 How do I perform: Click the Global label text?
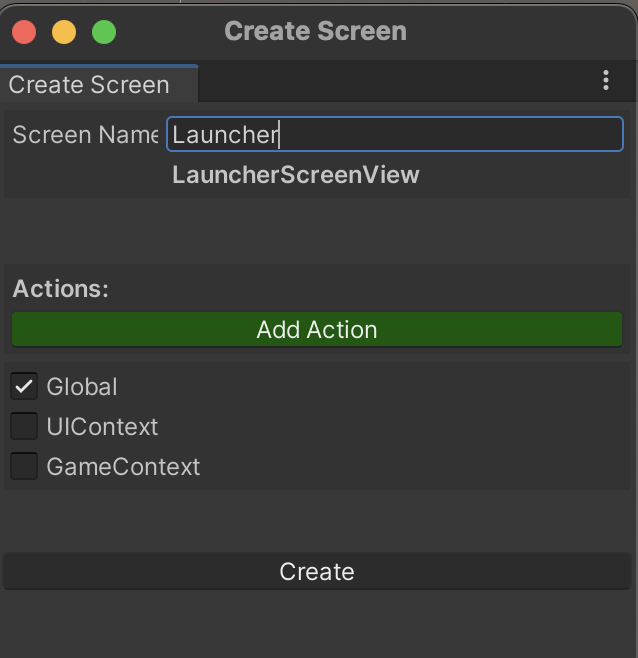(x=82, y=386)
